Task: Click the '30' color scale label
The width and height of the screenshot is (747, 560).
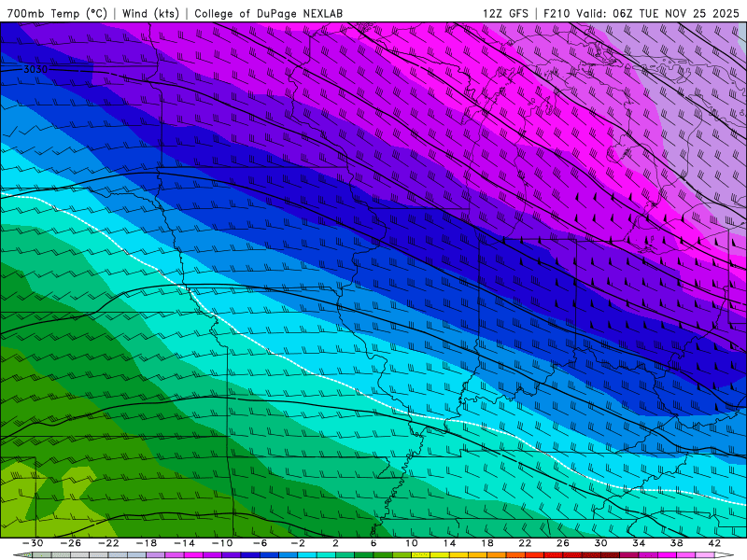Action: (x=600, y=543)
